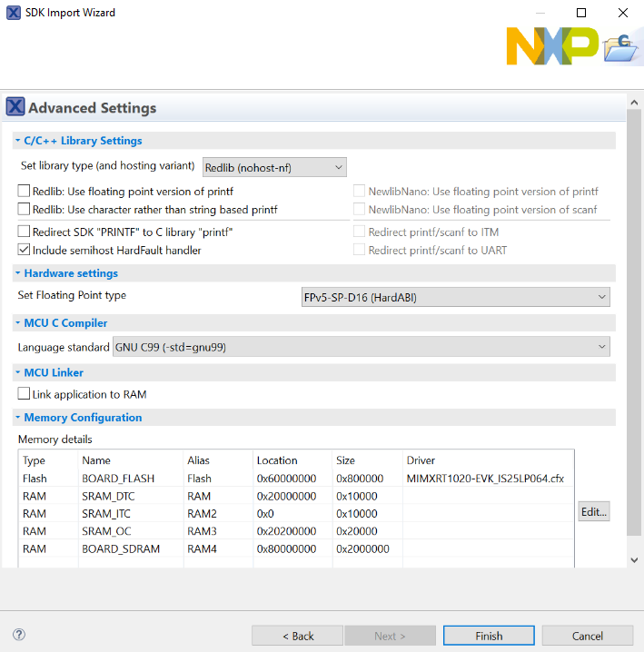Go back with the Back button
The width and height of the screenshot is (644, 652).
pos(297,636)
